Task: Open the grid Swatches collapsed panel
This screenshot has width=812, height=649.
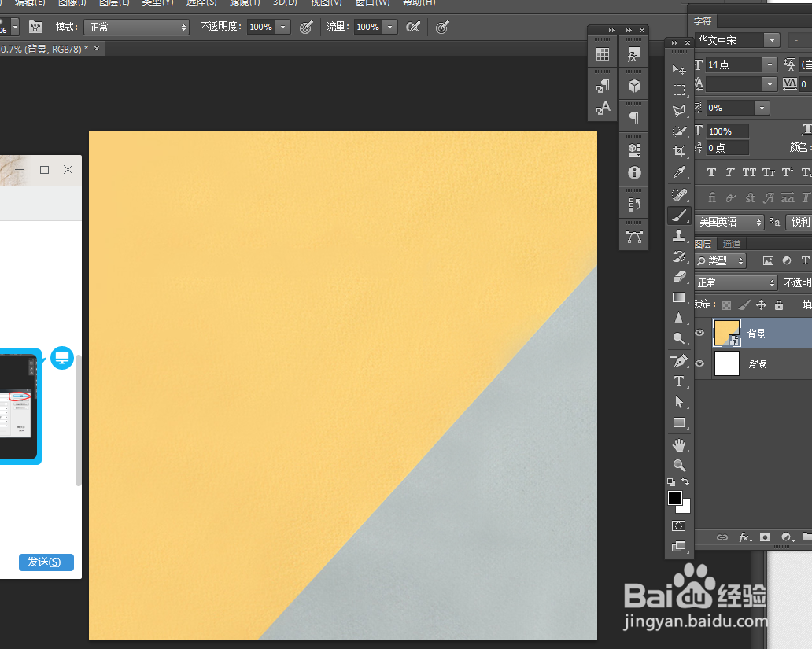Action: pyautogui.click(x=603, y=54)
